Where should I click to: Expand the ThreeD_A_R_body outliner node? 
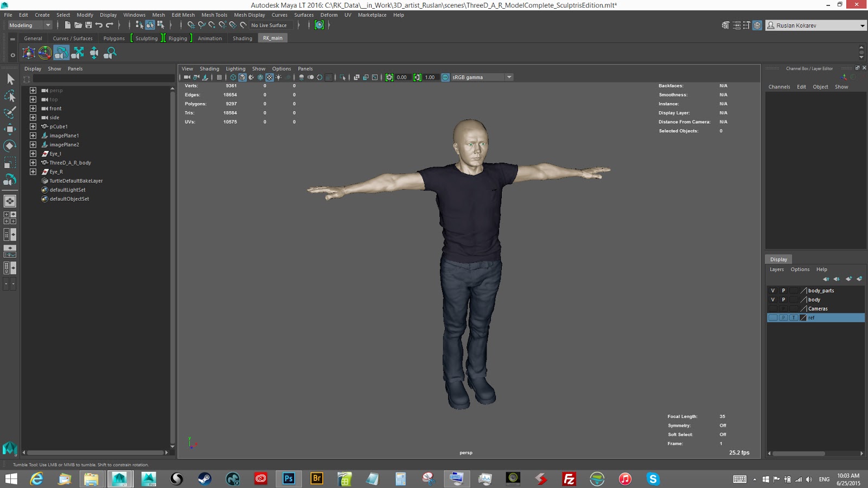pos(33,163)
